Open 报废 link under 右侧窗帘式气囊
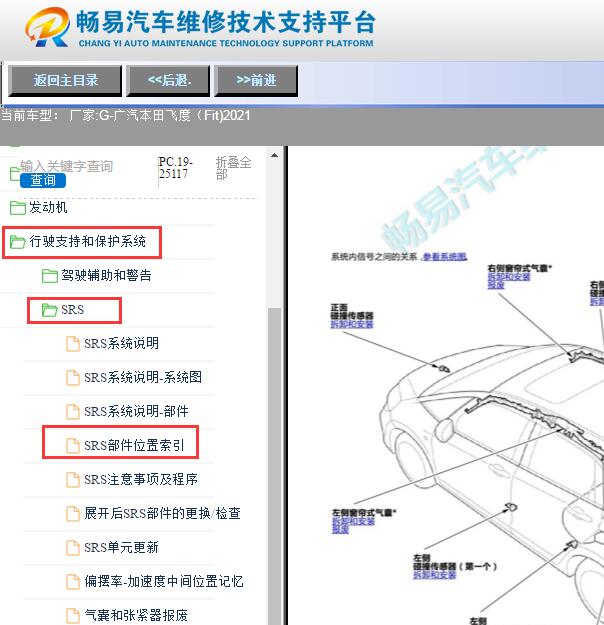 pos(496,285)
